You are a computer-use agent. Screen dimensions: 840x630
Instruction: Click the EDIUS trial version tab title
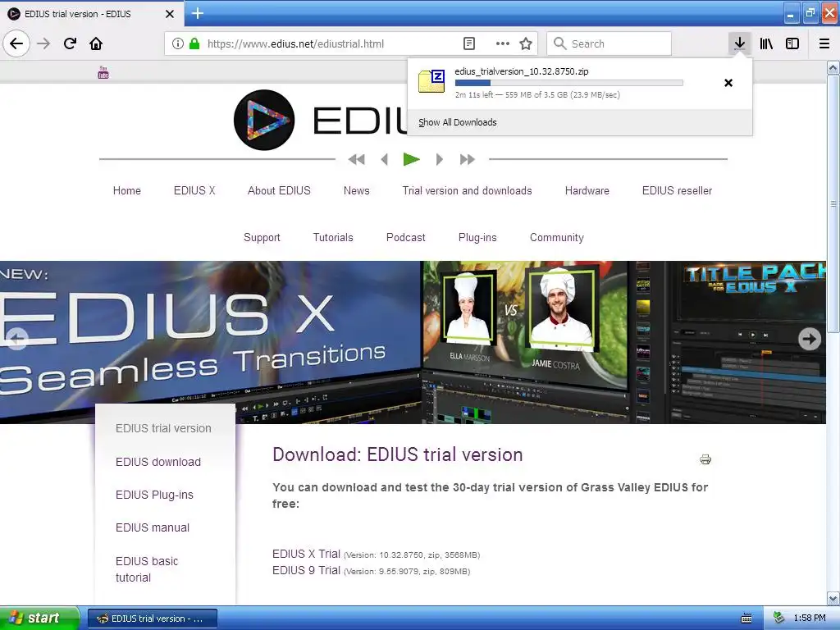pos(78,14)
